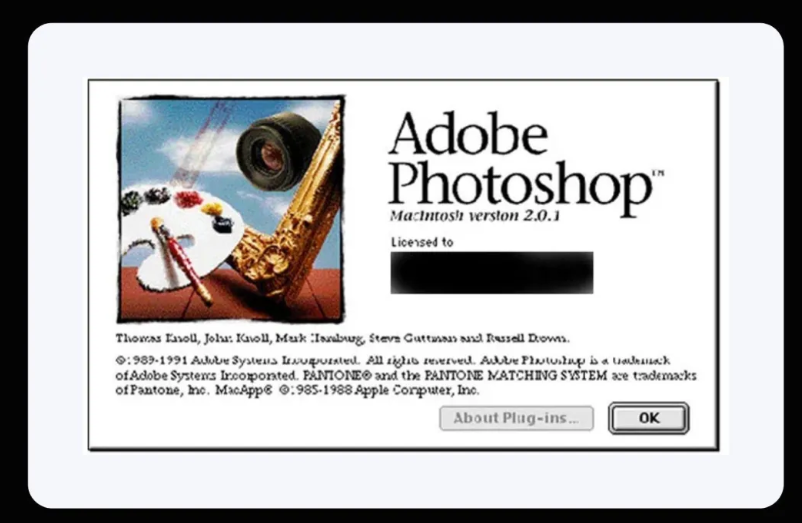The image size is (802, 523).
Task: Click the About Plug-ins button
Action: coord(517,418)
